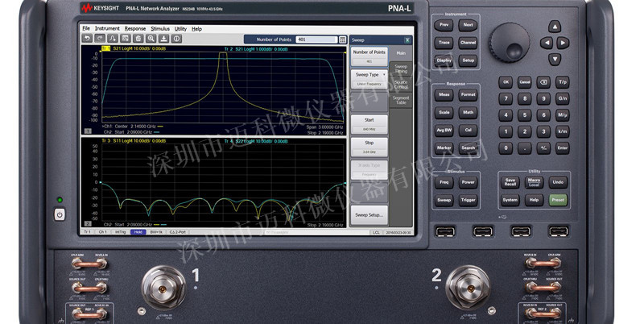Tap the Help hardkey in Utility group
The height and width of the screenshot is (324, 644).
click(534, 200)
